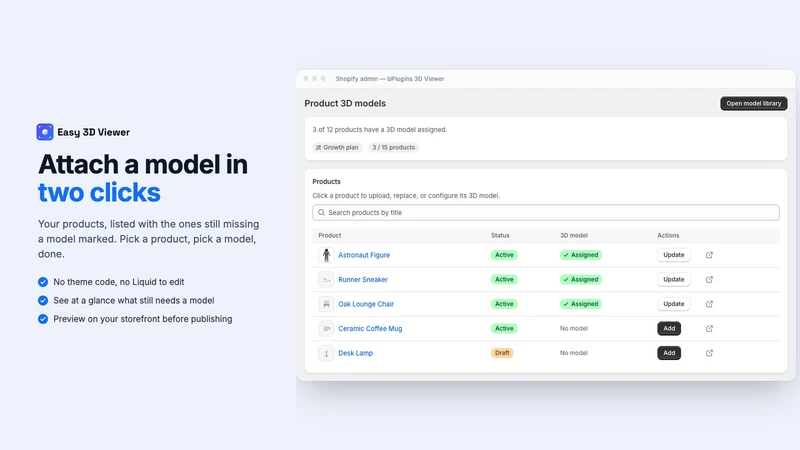Click 'No theme code, no Liquid to edit' bullet
The width and height of the screenshot is (800, 450).
click(118, 282)
